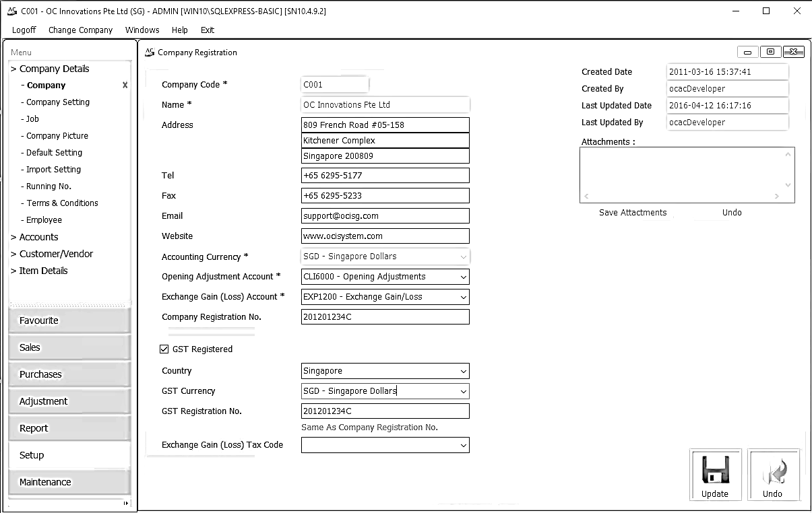Open the Country dropdown

[464, 371]
